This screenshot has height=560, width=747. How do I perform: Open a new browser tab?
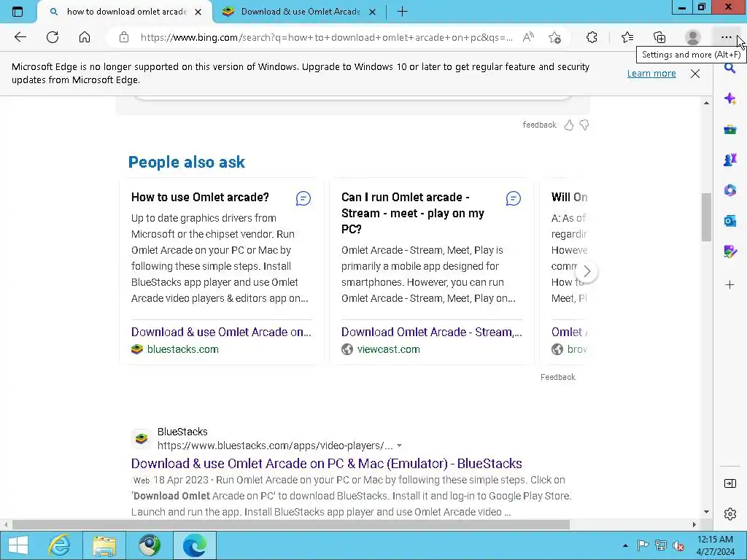coord(402,12)
